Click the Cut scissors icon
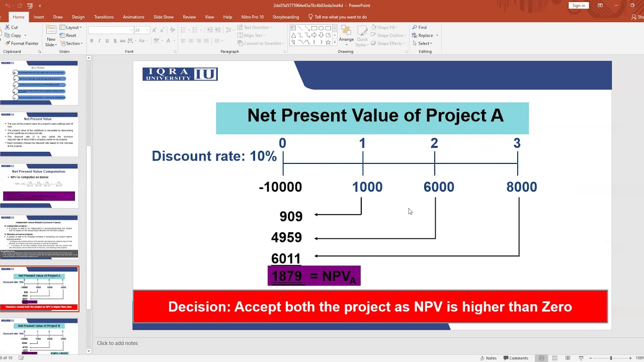Screen dimensions: 644x362 click(x=7, y=28)
